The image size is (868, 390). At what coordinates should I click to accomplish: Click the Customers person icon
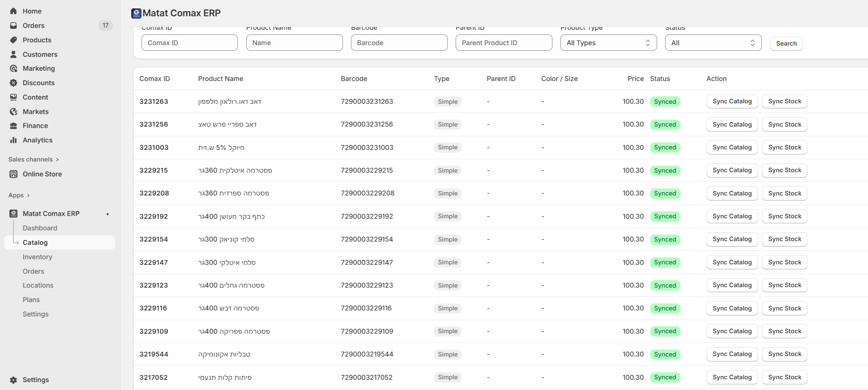click(13, 54)
